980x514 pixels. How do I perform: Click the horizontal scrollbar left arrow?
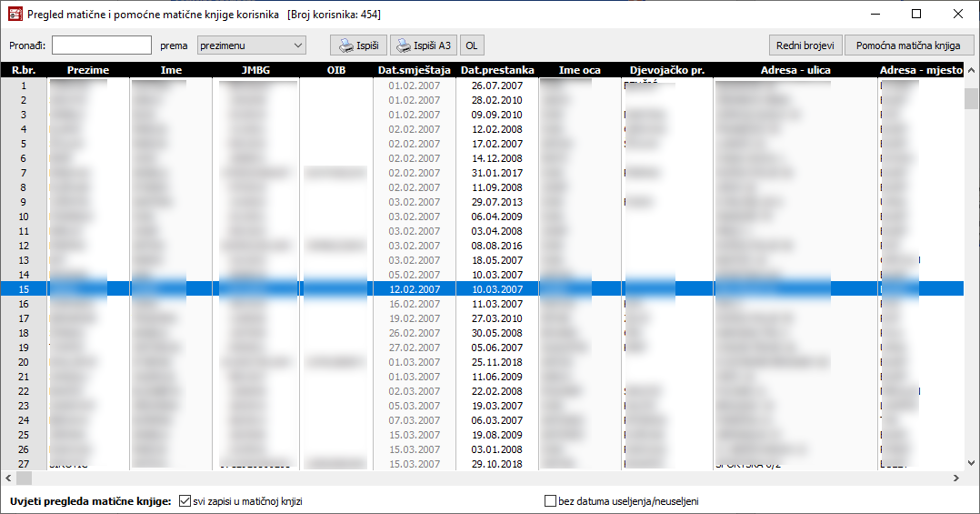[8, 478]
